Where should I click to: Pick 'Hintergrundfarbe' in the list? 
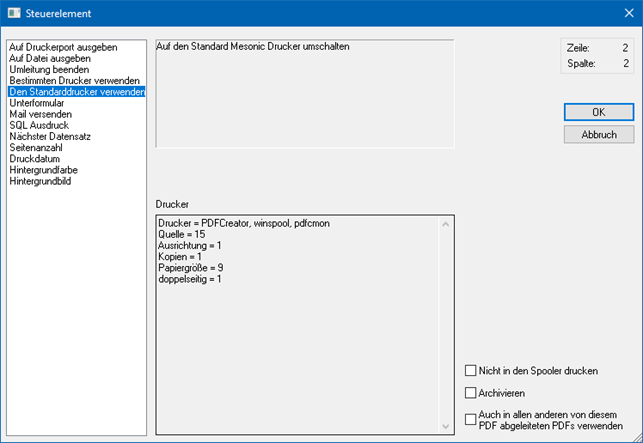[44, 170]
